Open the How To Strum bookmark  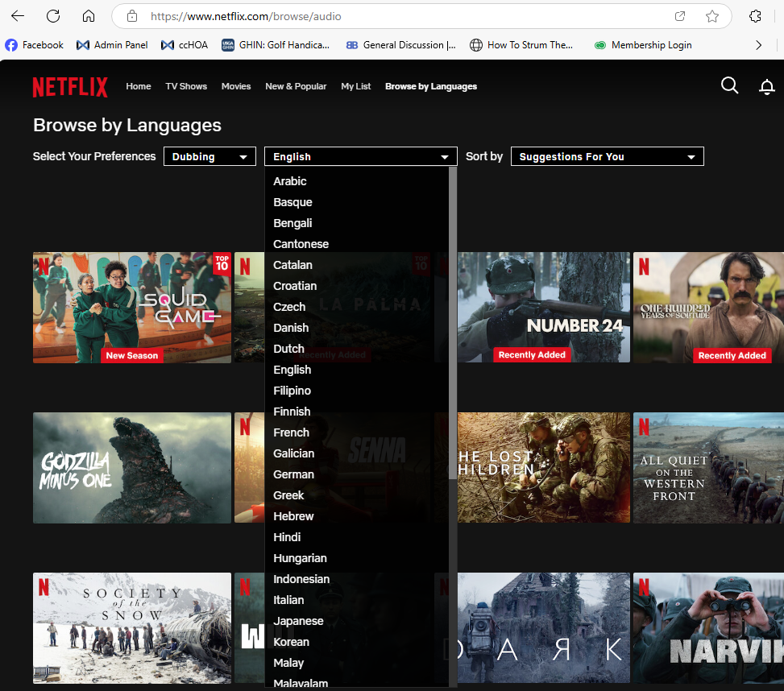(521, 45)
